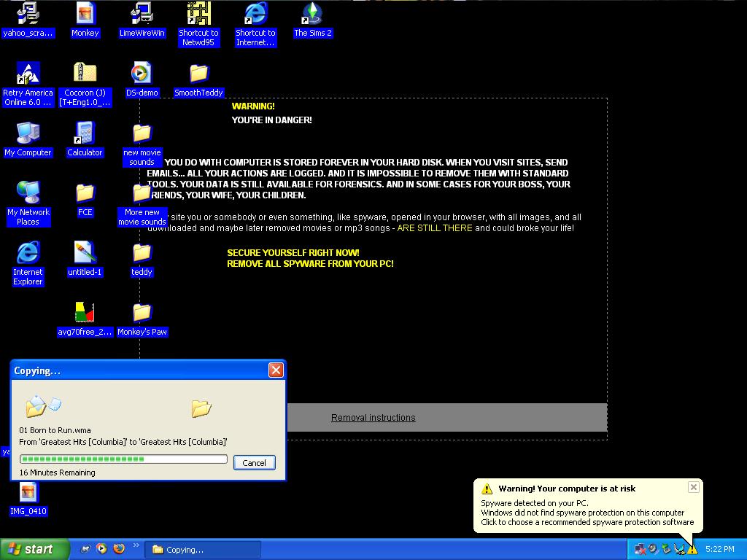Open the Removal instructions link

click(x=373, y=418)
